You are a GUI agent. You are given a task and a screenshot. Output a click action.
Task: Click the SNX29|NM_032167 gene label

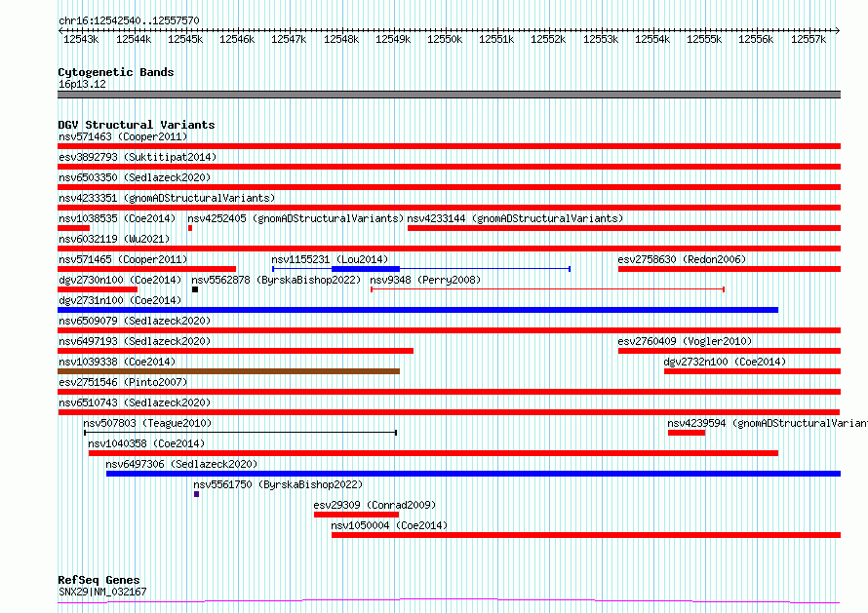102,592
